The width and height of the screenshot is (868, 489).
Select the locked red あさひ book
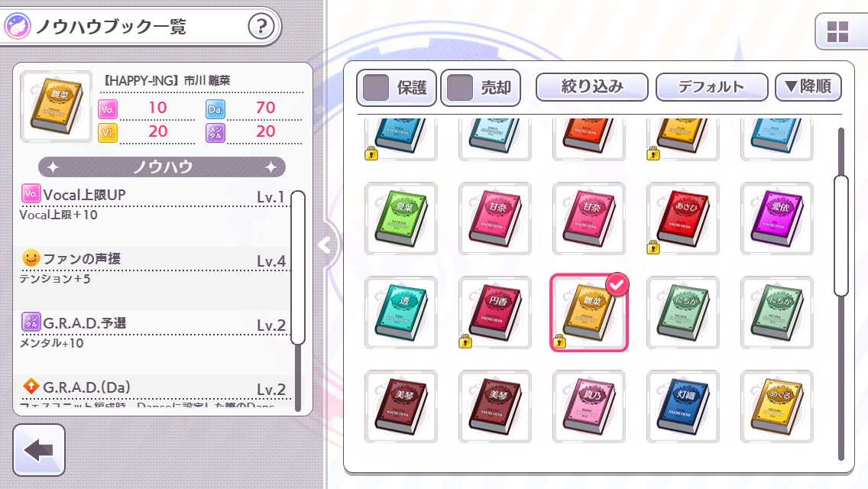682,219
